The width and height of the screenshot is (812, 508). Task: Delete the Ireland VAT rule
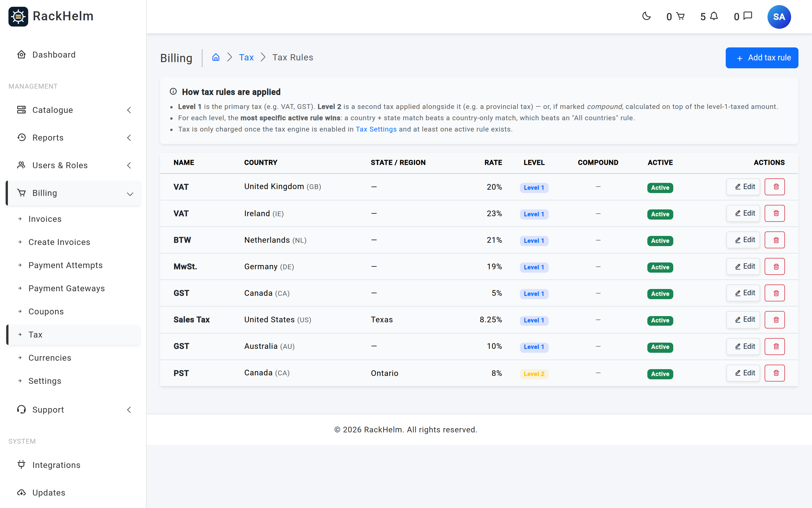point(775,213)
